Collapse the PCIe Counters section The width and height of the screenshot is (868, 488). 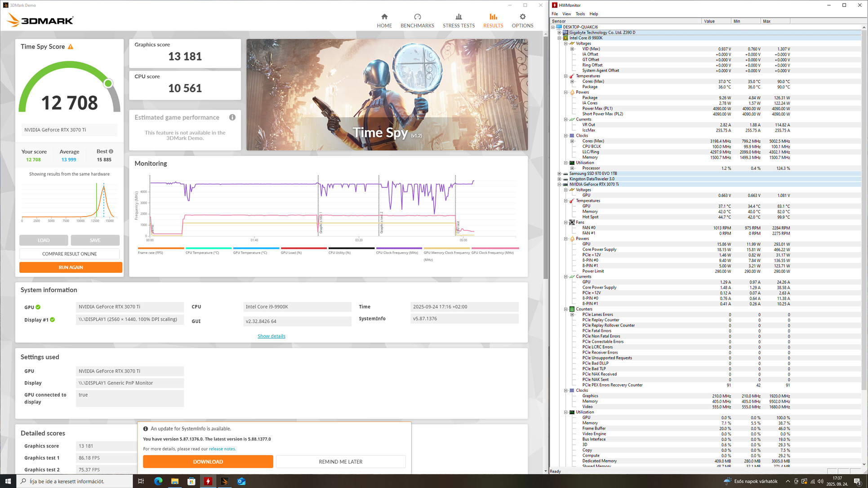click(565, 309)
